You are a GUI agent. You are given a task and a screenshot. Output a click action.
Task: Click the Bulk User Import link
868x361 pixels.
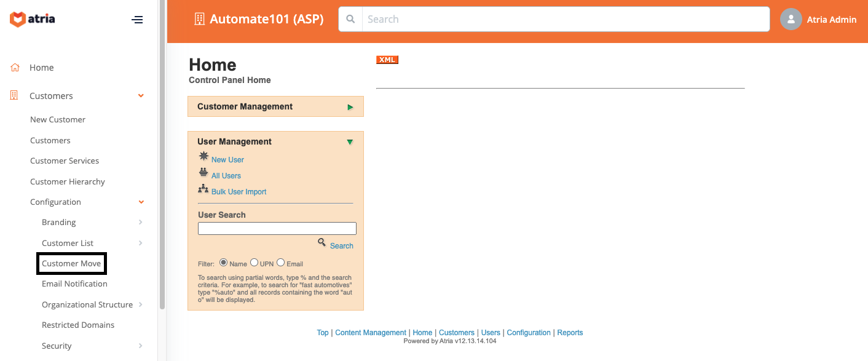pos(239,192)
